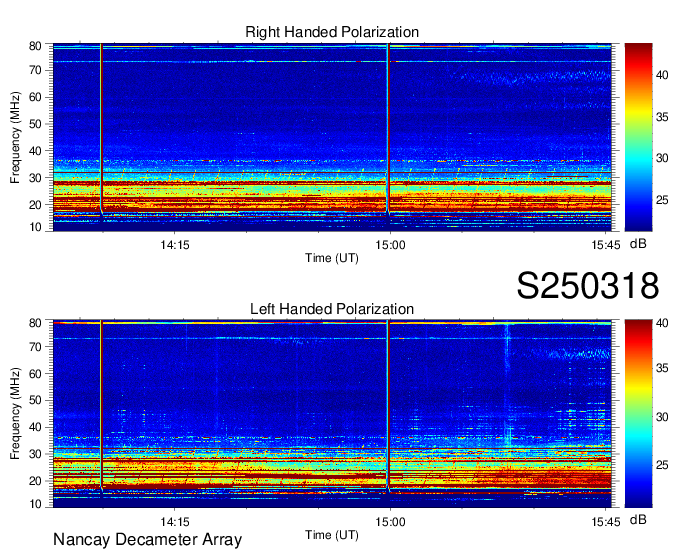This screenshot has height=552, width=680.
Task: Click the S250318 identifier label
Action: [x=588, y=286]
